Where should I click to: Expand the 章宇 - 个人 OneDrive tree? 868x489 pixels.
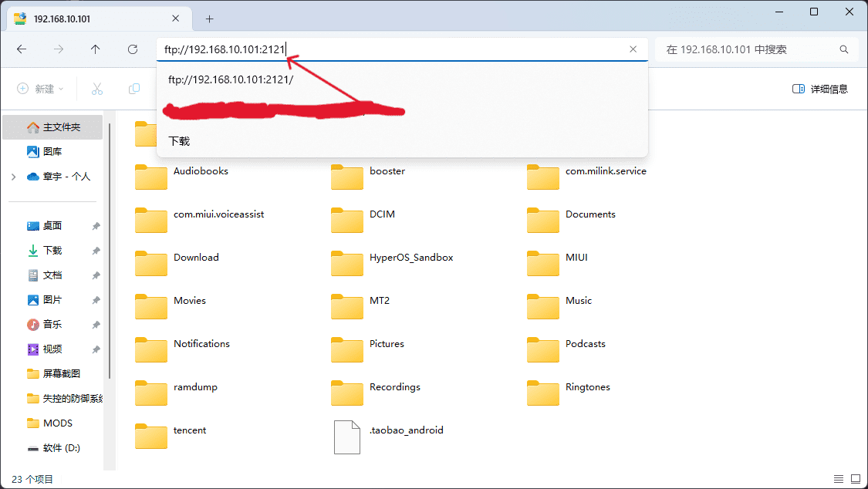coord(13,177)
